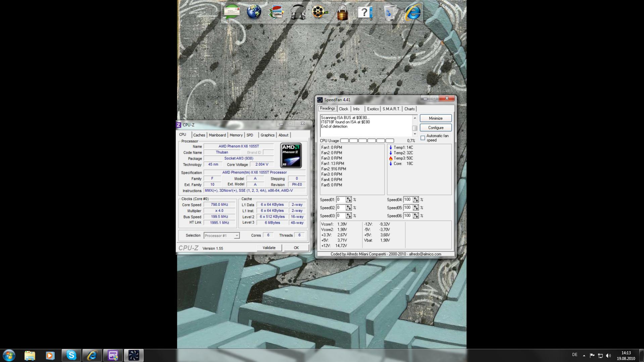644x362 pixels.
Task: Launch the film reel video dock icon
Action: 319,12
